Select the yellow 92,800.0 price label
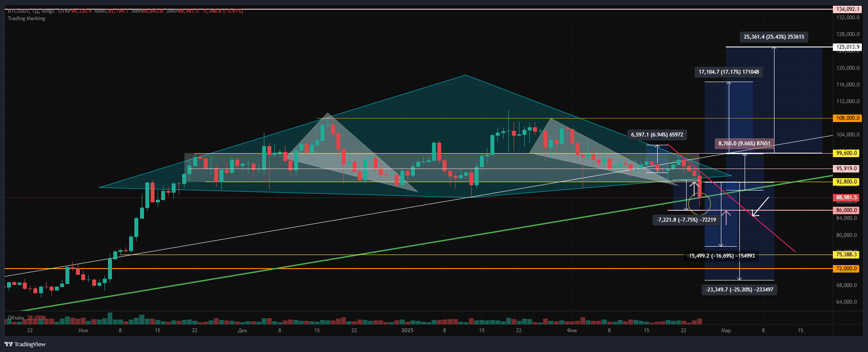This screenshot has height=352, width=868. [846, 182]
